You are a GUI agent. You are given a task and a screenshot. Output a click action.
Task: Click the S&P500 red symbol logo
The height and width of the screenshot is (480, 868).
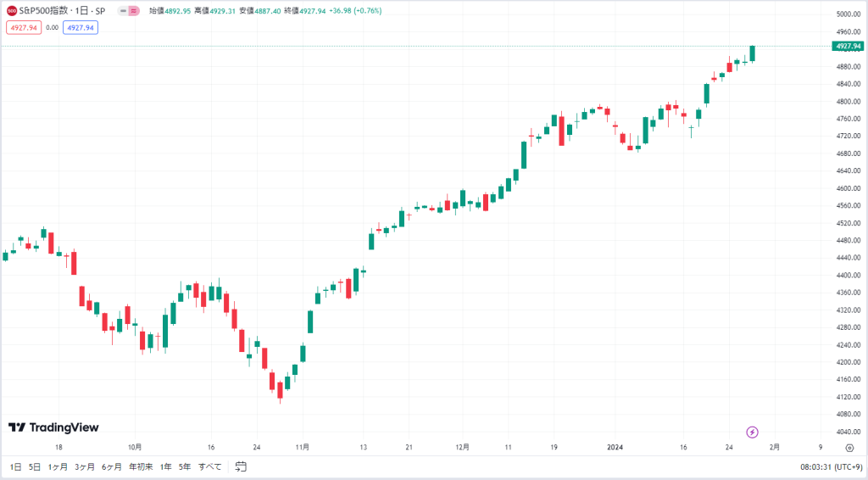(12, 10)
